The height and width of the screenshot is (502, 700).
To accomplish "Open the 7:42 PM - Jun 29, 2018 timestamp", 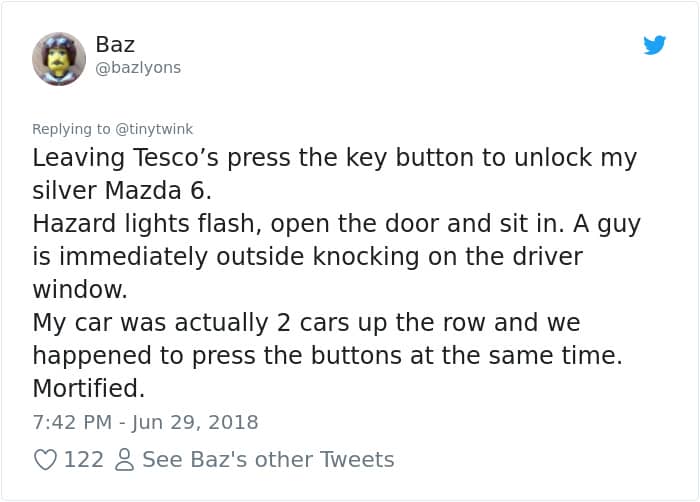I will [x=145, y=422].
